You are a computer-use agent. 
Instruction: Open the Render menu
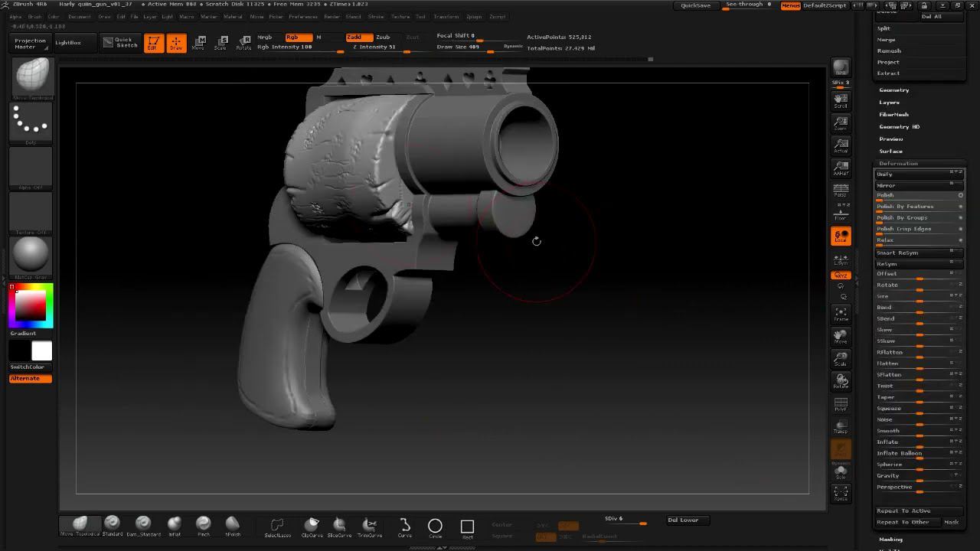tap(332, 17)
